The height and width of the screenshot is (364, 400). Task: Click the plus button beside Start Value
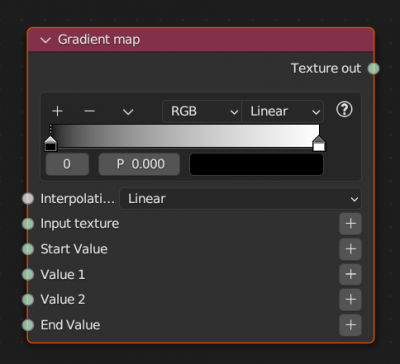pos(350,249)
